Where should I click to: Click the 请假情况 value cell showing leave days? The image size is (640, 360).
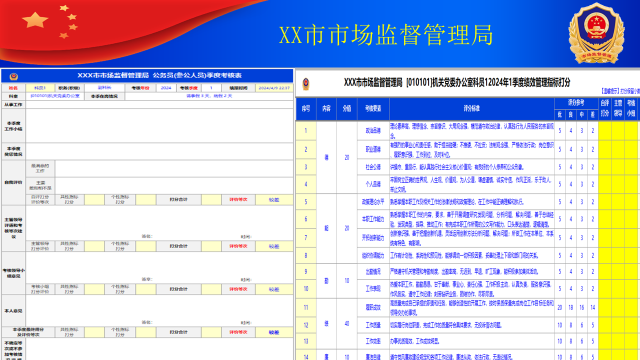coord(209,96)
